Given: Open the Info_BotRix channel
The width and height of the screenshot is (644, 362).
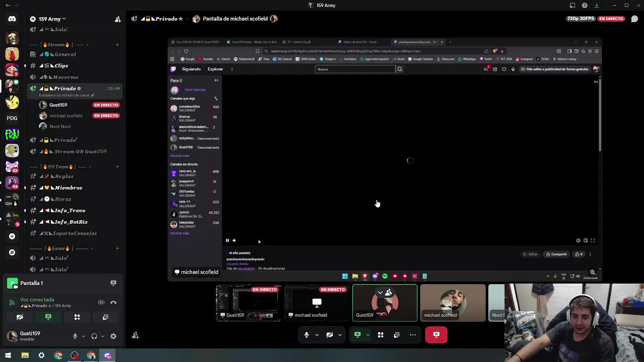Looking at the screenshot, I should (x=75, y=222).
